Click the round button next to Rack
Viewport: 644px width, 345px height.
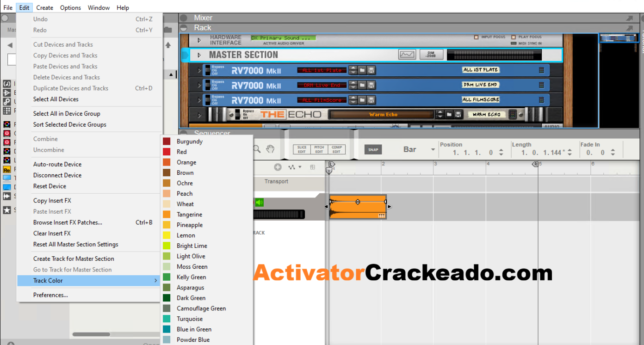coord(184,28)
